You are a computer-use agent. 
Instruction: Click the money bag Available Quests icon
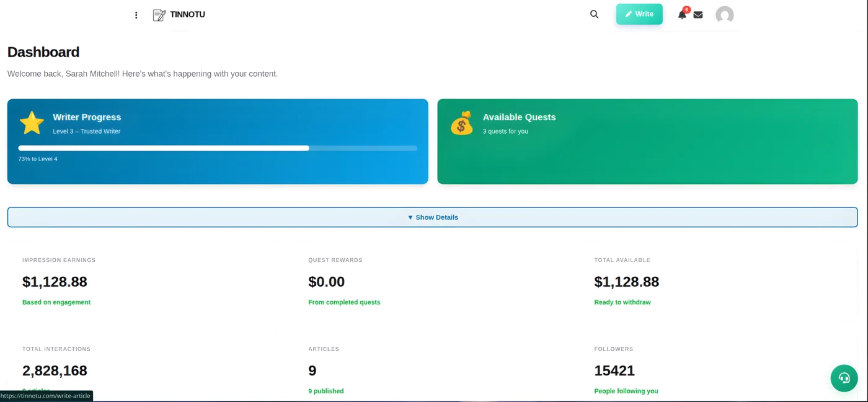(462, 123)
